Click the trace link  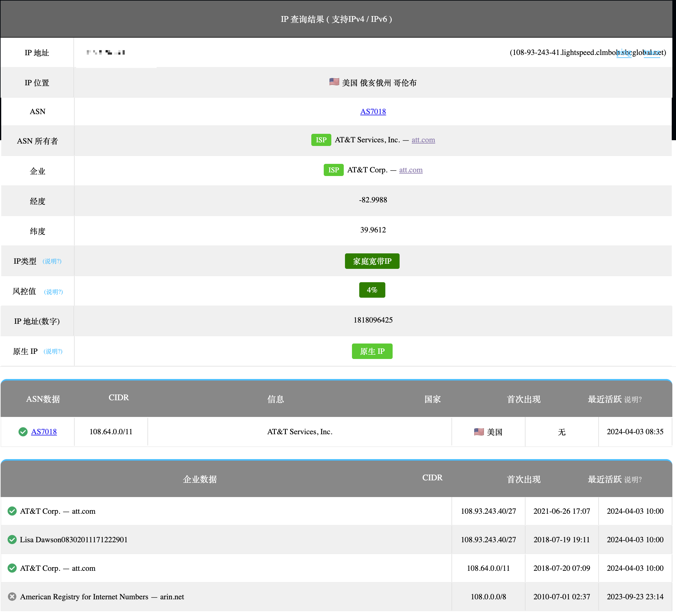651,52
